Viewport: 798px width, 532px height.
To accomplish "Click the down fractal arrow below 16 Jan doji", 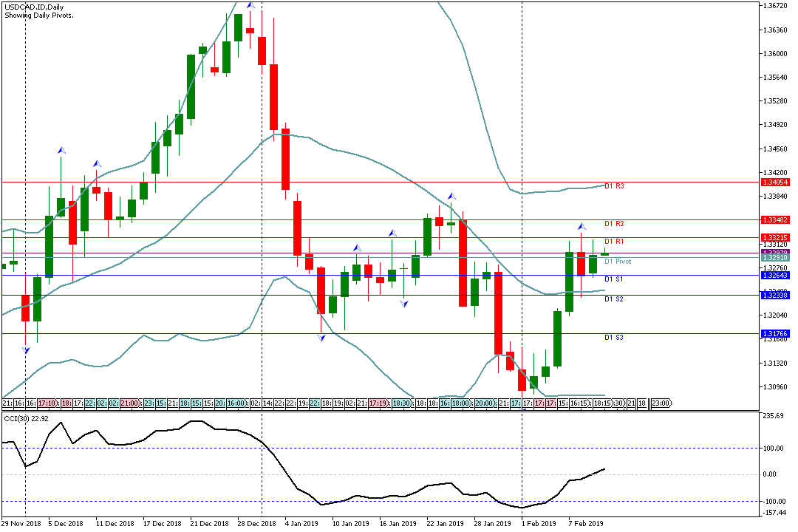I will pyautogui.click(x=404, y=304).
